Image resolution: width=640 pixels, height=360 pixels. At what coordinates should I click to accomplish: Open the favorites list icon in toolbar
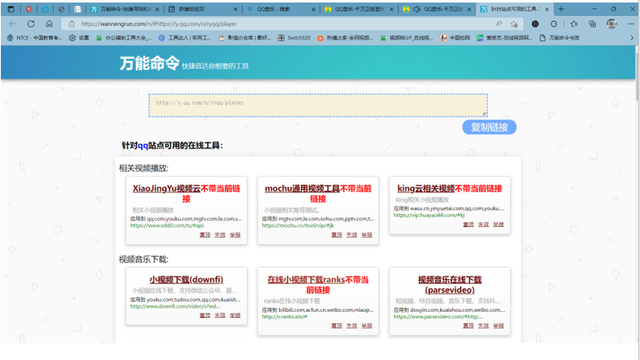click(574, 24)
